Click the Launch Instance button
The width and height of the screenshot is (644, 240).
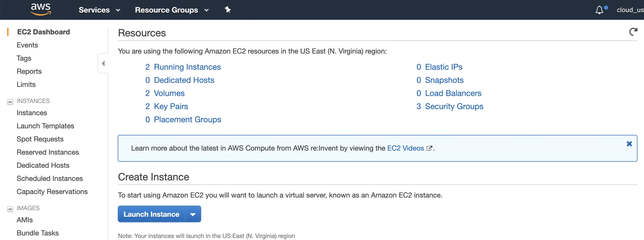point(151,214)
